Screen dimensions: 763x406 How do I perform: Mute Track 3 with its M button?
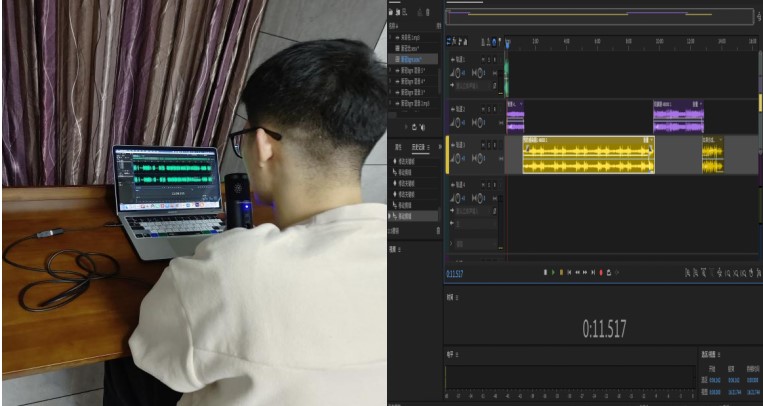(483, 145)
